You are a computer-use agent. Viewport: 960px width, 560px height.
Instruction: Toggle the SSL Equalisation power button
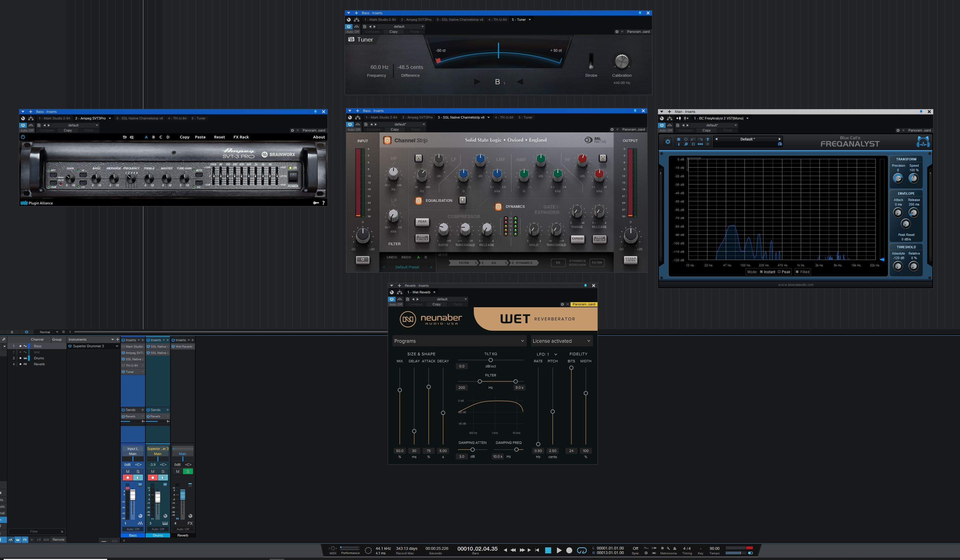point(419,201)
